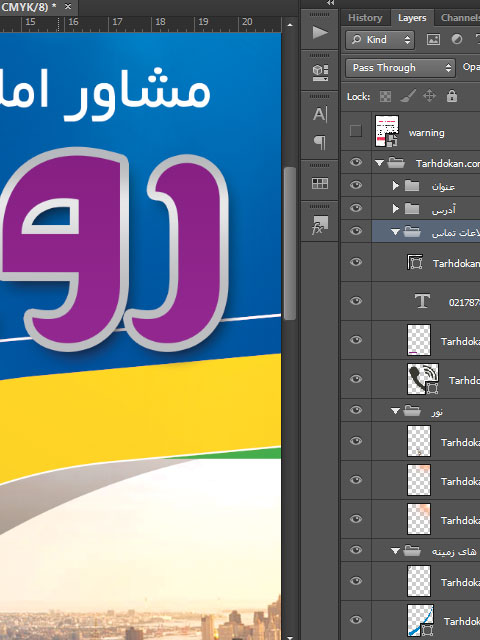Lock position move icon
The image size is (480, 640).
pos(429,96)
